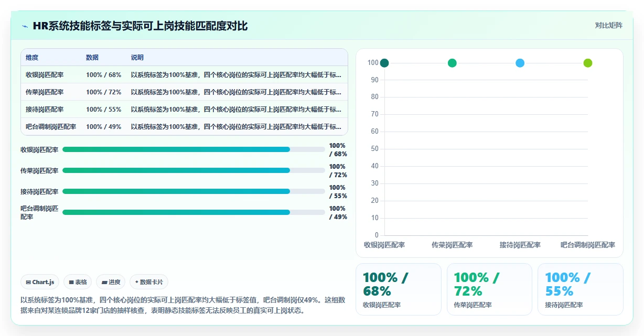
Task: Click the 100% / 49% table cell
Action: [x=104, y=127]
